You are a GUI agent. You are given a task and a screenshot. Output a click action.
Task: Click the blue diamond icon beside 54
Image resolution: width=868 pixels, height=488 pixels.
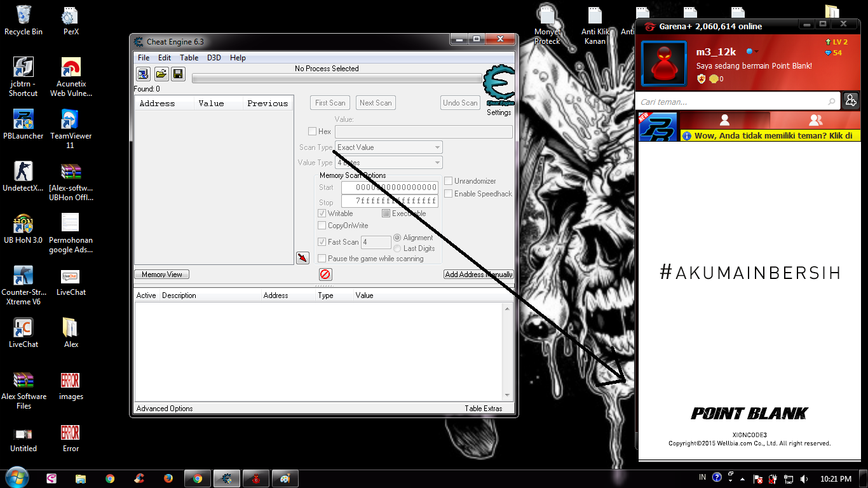tap(828, 53)
